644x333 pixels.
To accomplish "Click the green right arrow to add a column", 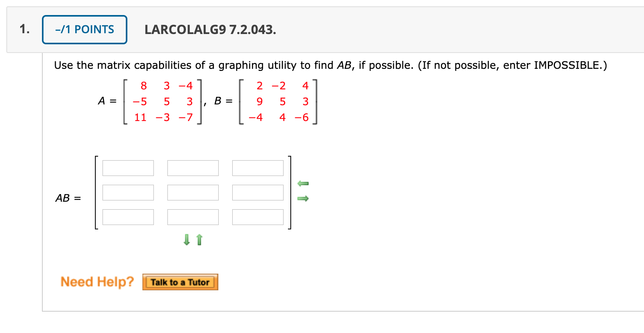I will [303, 199].
